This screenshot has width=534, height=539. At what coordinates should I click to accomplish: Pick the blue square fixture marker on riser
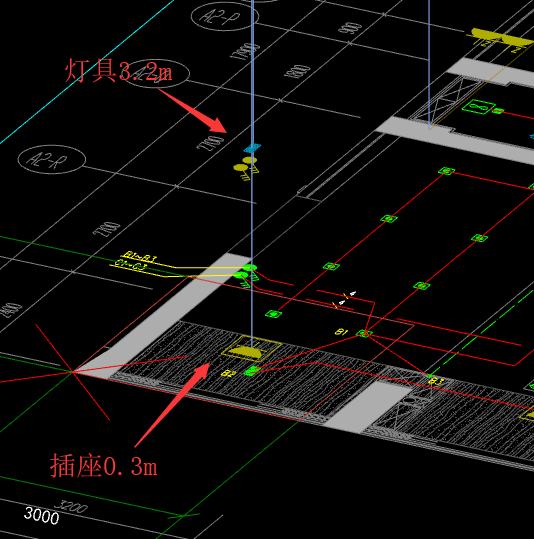tap(252, 148)
